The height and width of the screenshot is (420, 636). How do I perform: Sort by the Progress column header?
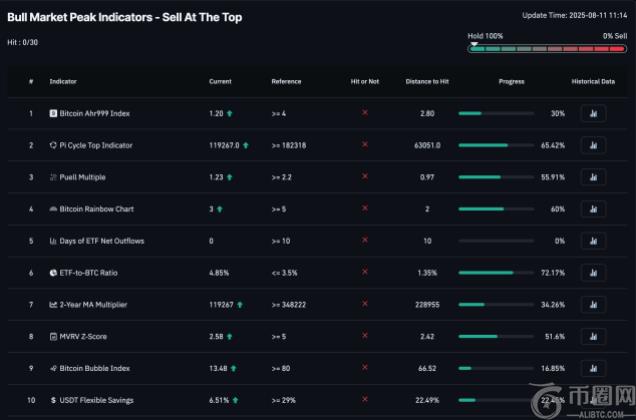pyautogui.click(x=511, y=81)
